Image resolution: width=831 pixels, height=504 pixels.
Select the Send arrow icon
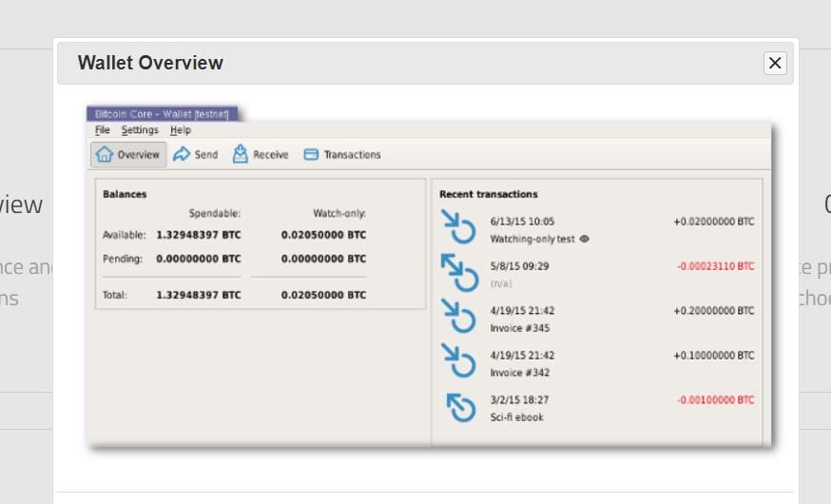182,155
